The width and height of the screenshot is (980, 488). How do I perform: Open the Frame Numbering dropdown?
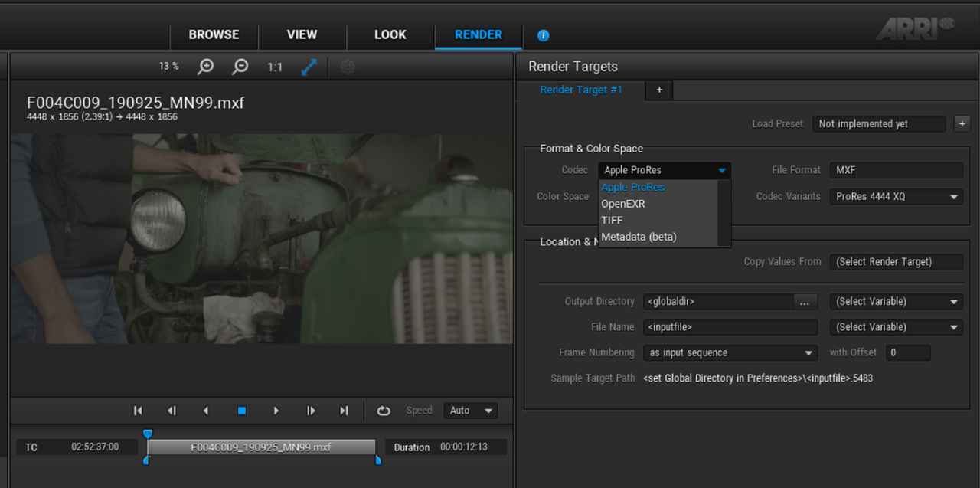(x=731, y=353)
